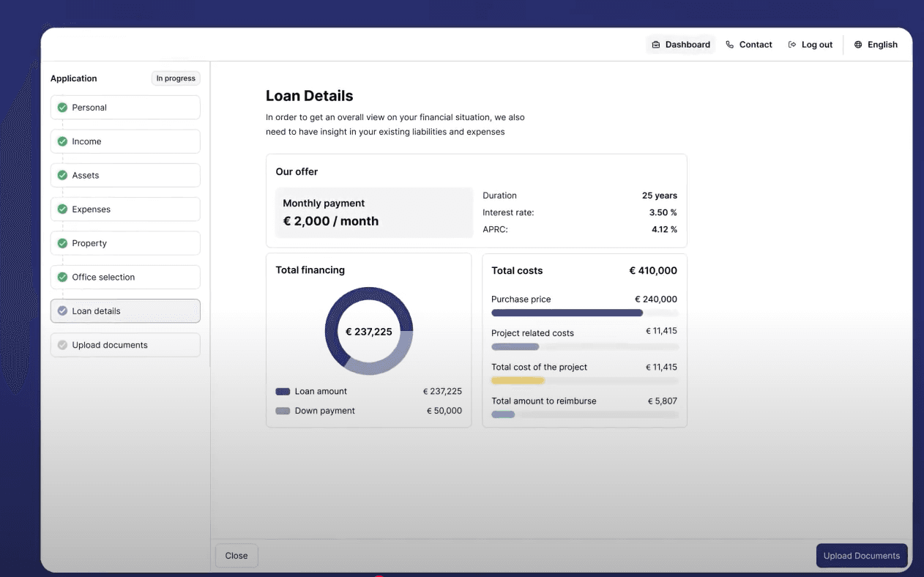Screen dimensions: 924x577
Task: Click the Loan amount legend color swatch
Action: [x=283, y=392]
